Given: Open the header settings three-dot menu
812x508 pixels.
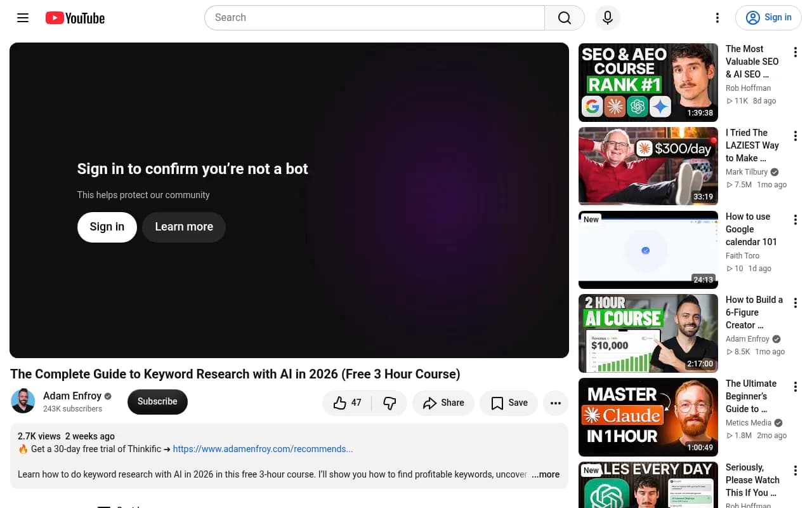Looking at the screenshot, I should (x=717, y=18).
